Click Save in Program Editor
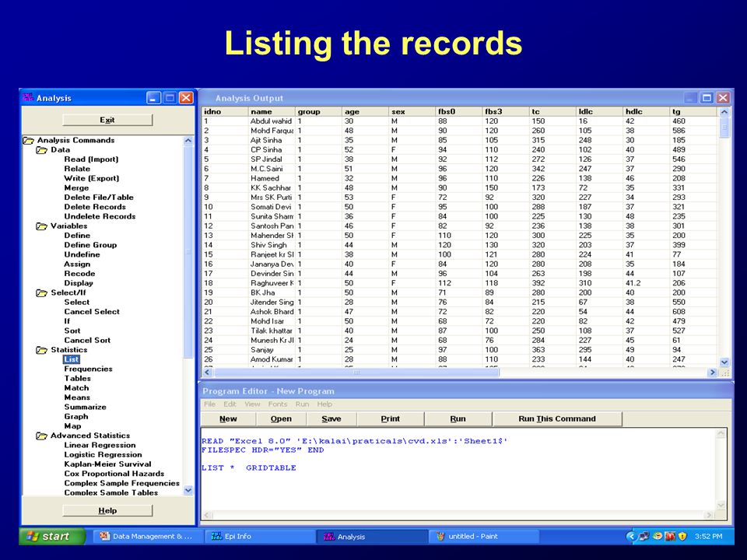747x560 pixels. tap(331, 418)
